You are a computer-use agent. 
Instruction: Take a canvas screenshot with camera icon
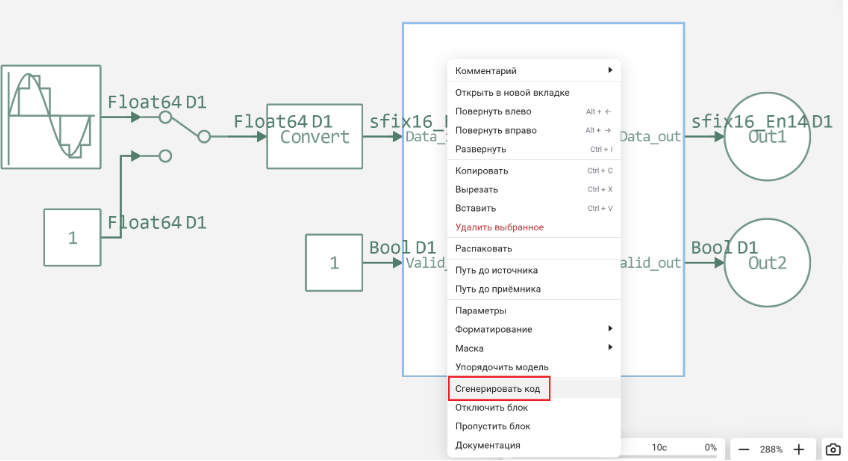(x=832, y=449)
